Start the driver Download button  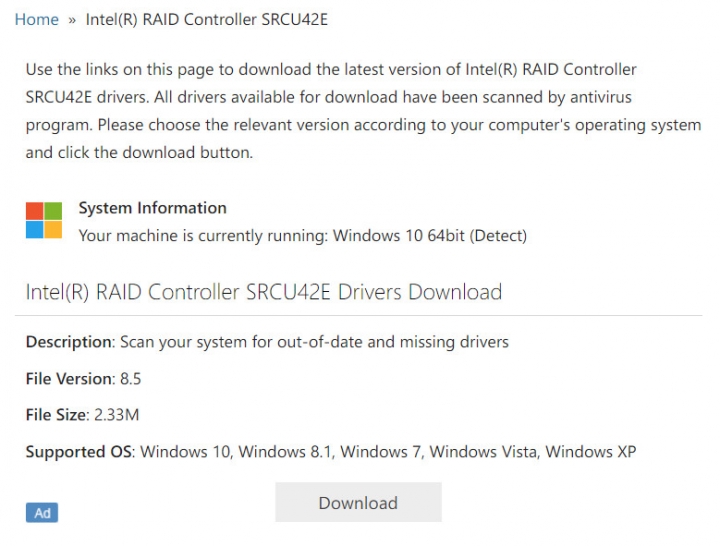click(358, 502)
